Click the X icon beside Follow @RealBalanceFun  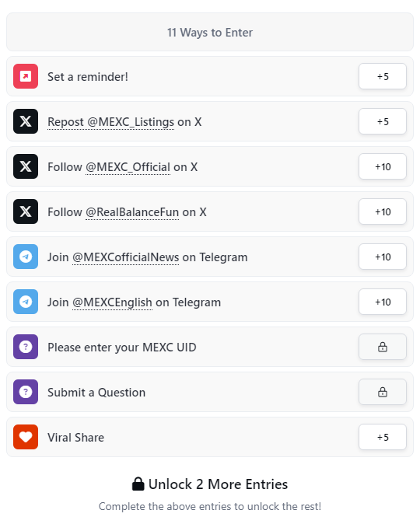pyautogui.click(x=26, y=211)
